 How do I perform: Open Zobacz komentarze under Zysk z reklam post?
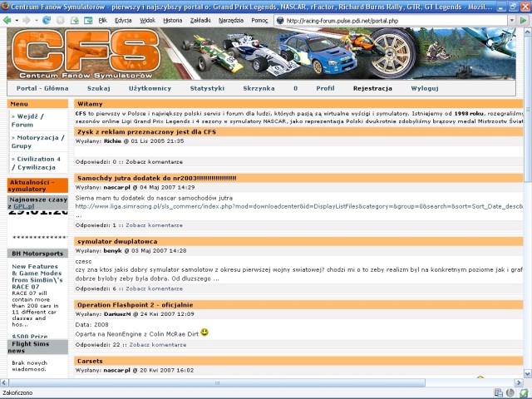[154, 162]
